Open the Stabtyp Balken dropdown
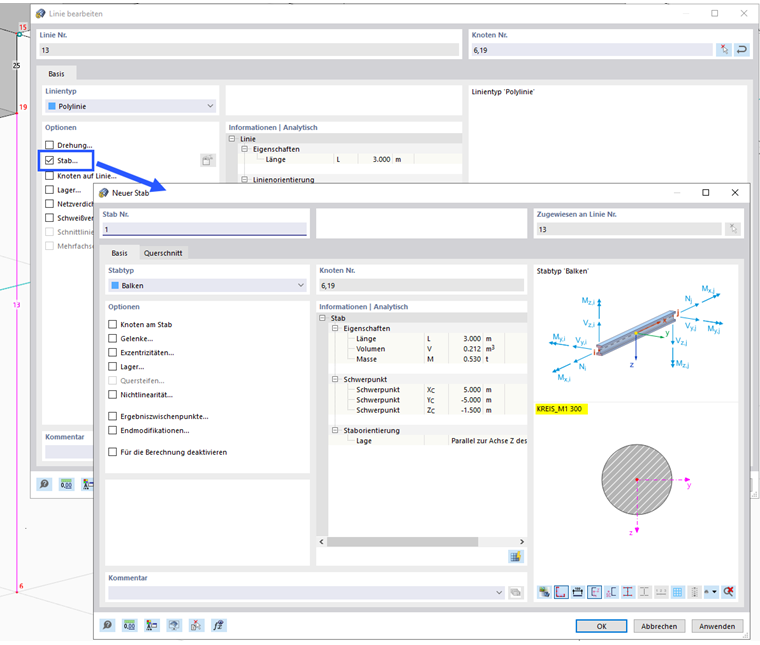Viewport: 760px width, 645px height. pos(207,285)
